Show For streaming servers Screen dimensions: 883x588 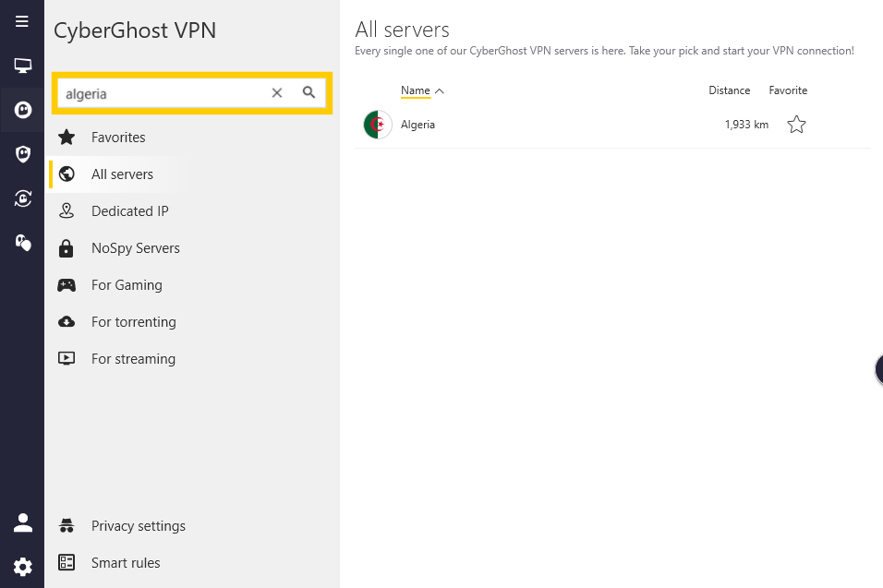[133, 359]
